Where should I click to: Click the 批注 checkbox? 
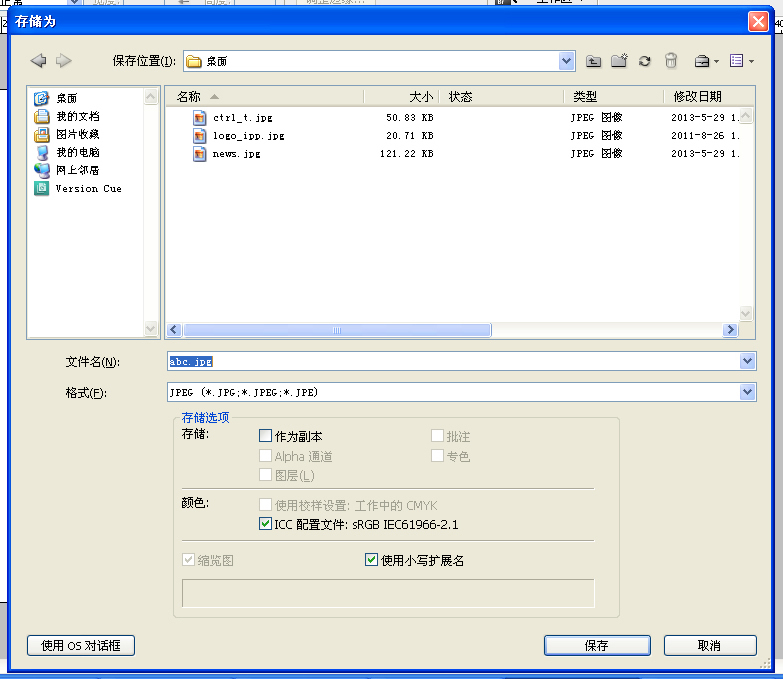pyautogui.click(x=437, y=436)
